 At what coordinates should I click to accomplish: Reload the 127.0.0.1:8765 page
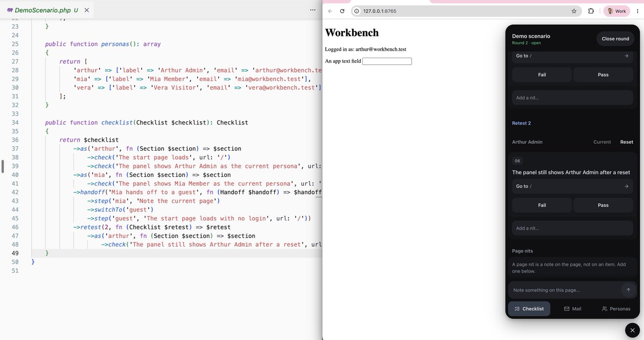click(x=342, y=11)
